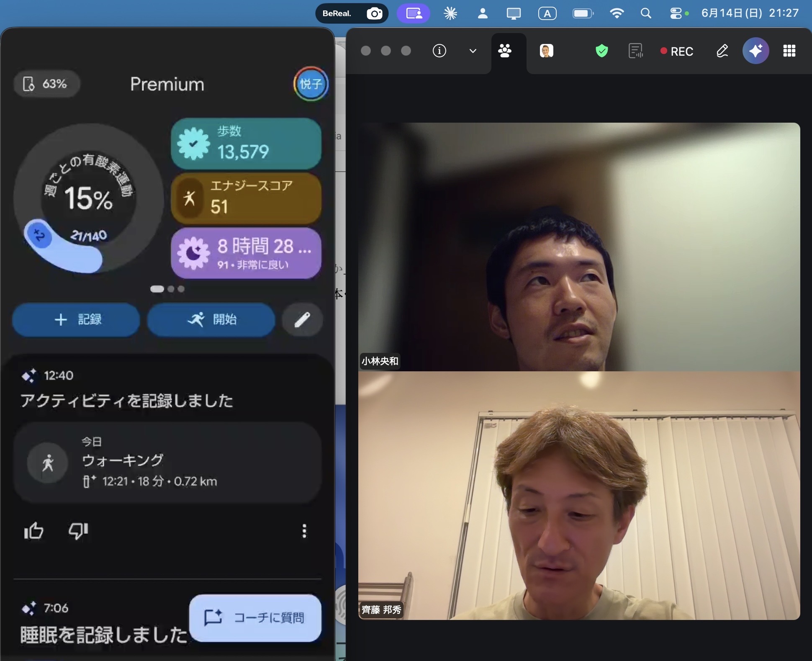
Task: Open the 悦子 profile avatar
Action: [x=311, y=84]
